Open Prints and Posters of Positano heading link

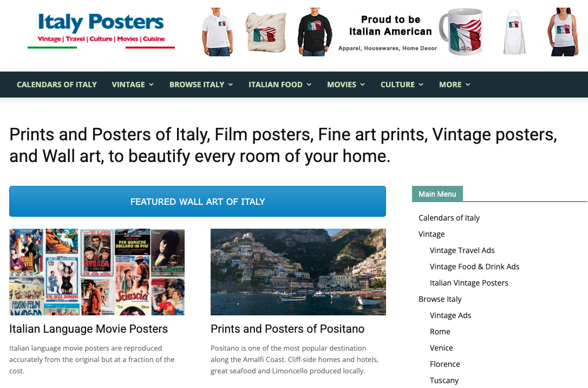[288, 329]
